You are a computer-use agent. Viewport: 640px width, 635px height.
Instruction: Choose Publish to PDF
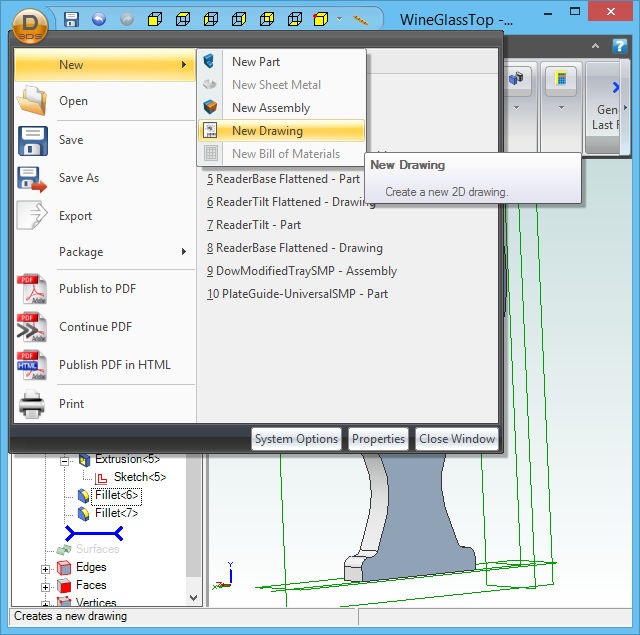pos(105,289)
